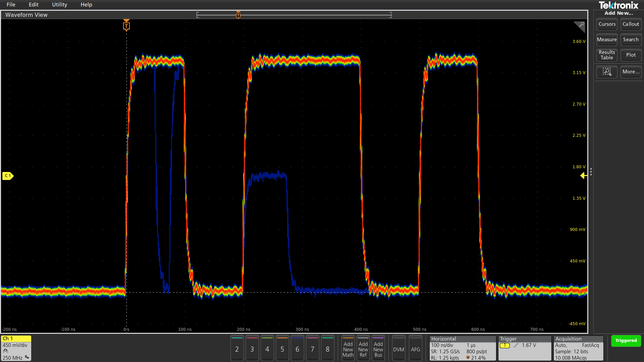Click the orange trigger position marker T
Viewport: 644px width, 362px height.
pos(126,26)
